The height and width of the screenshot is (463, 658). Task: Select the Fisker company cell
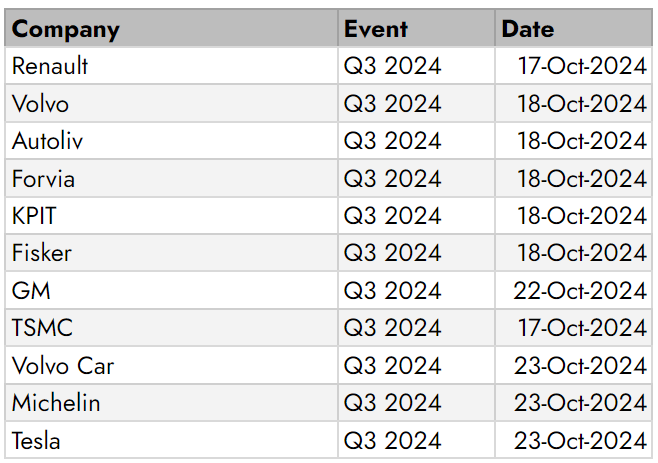(171, 253)
